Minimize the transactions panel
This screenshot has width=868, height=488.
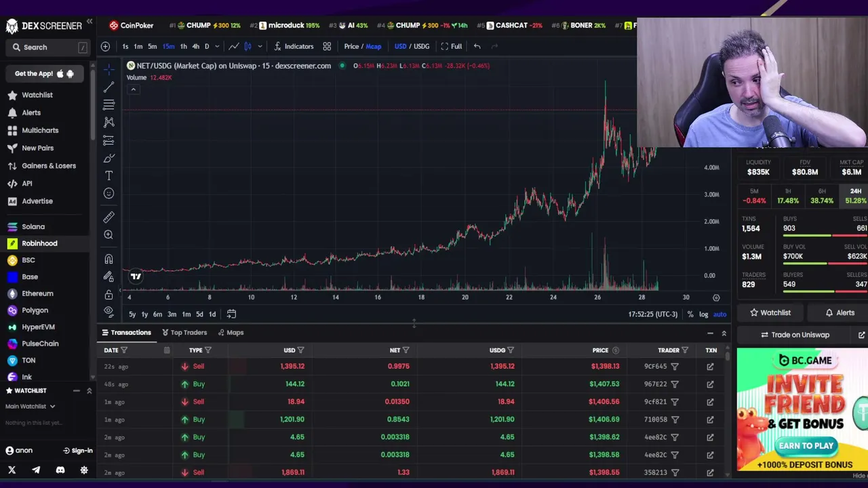pyautogui.click(x=710, y=333)
